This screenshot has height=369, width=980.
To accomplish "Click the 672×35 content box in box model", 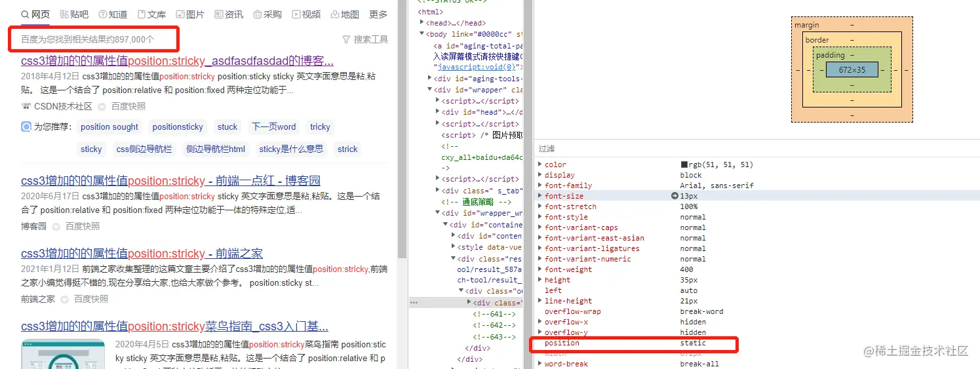I will [x=852, y=69].
